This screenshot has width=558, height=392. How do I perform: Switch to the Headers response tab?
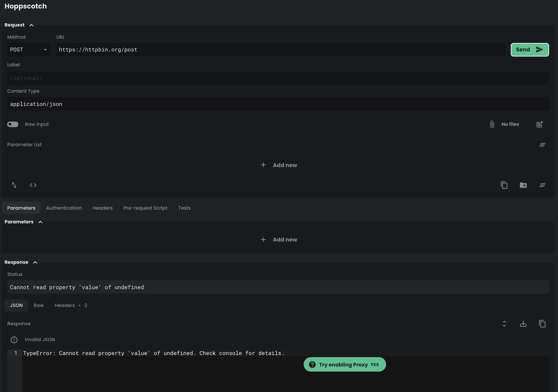point(64,305)
